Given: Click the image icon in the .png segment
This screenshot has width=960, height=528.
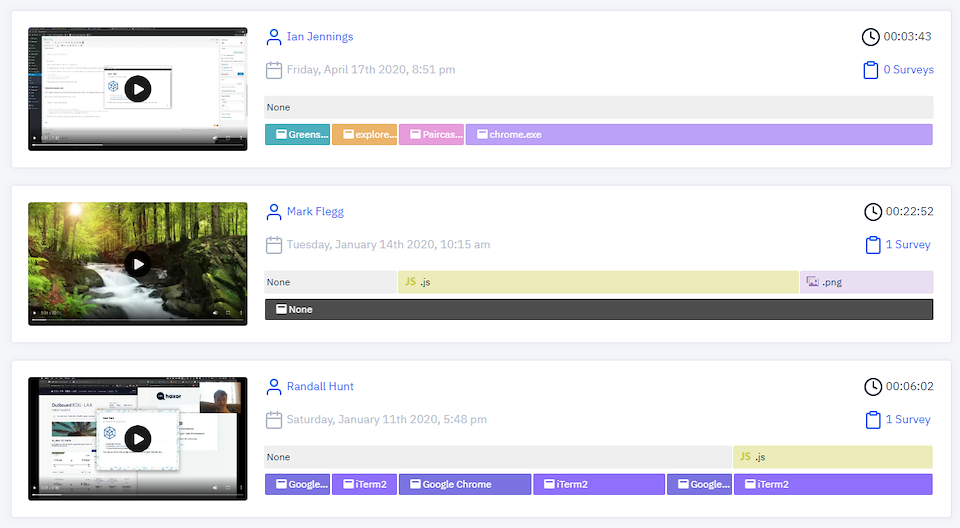Looking at the screenshot, I should point(812,282).
